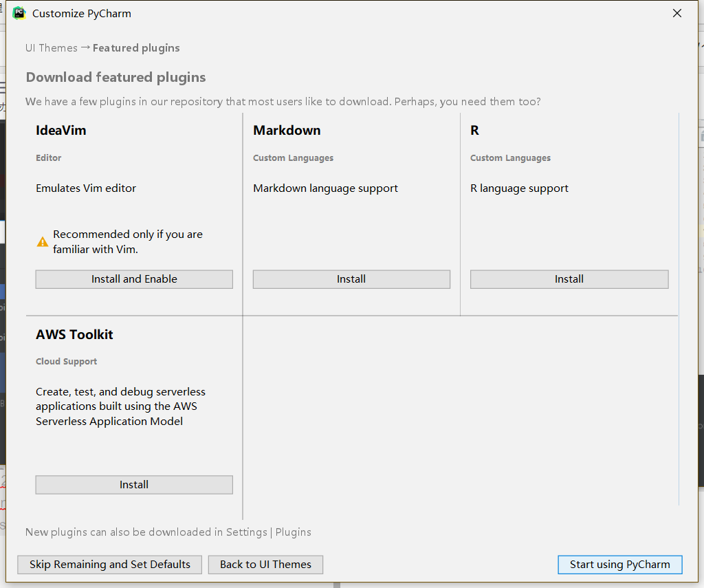Click the Editor category label under IdeaVim
The image size is (704, 588).
48,157
